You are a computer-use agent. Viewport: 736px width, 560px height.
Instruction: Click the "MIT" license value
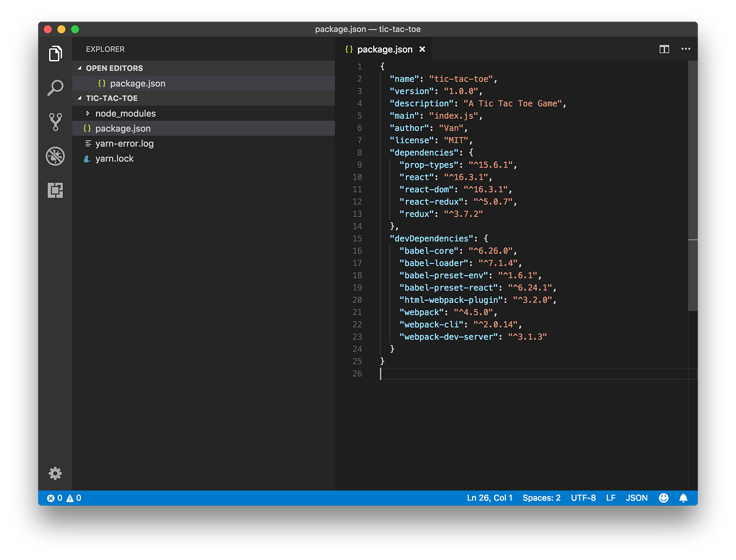coord(456,140)
